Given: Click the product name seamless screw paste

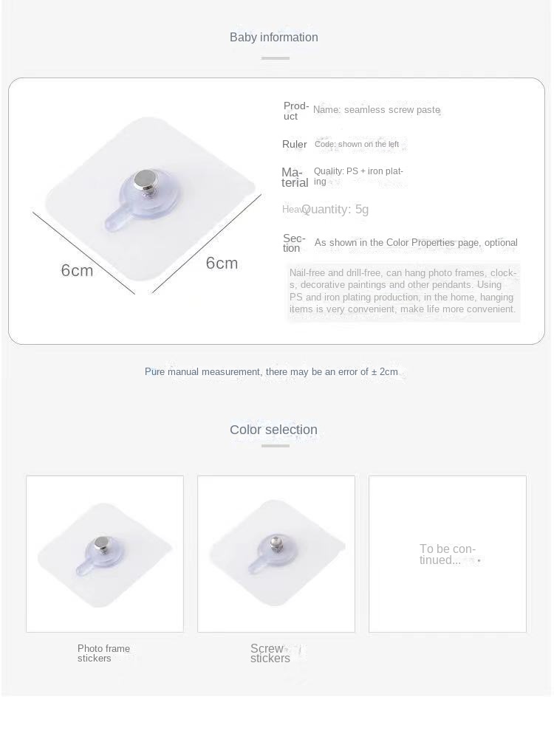Looking at the screenshot, I should pos(377,110).
